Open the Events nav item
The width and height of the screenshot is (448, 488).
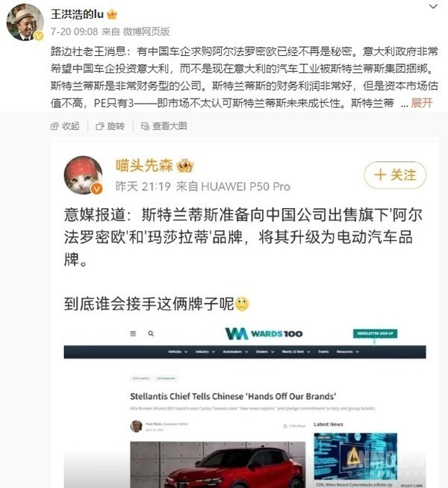point(323,351)
